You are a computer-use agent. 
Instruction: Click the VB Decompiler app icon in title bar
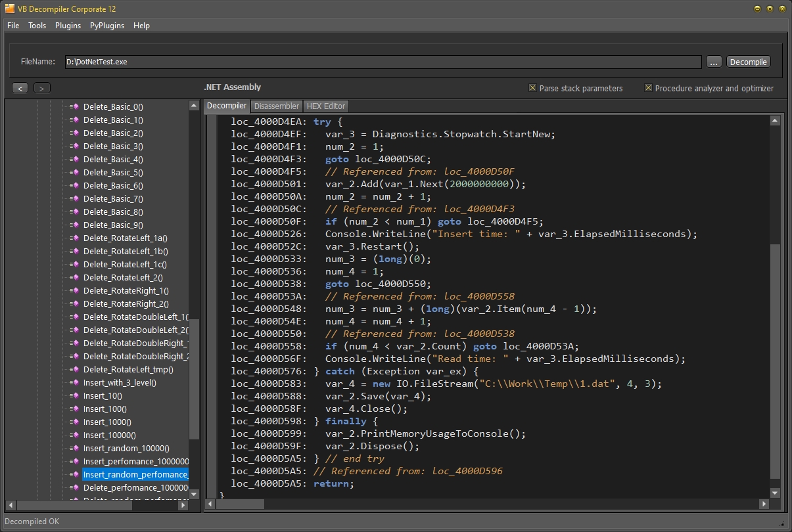(x=10, y=9)
